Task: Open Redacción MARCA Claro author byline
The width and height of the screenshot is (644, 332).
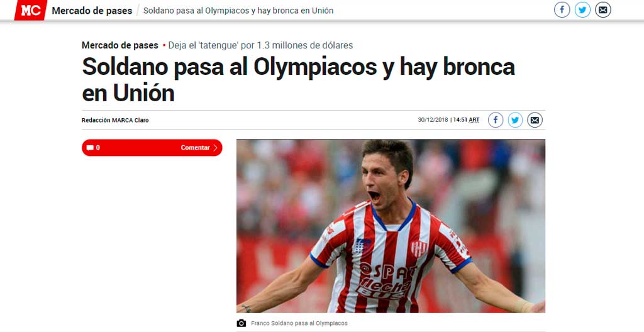Action: pos(115,120)
